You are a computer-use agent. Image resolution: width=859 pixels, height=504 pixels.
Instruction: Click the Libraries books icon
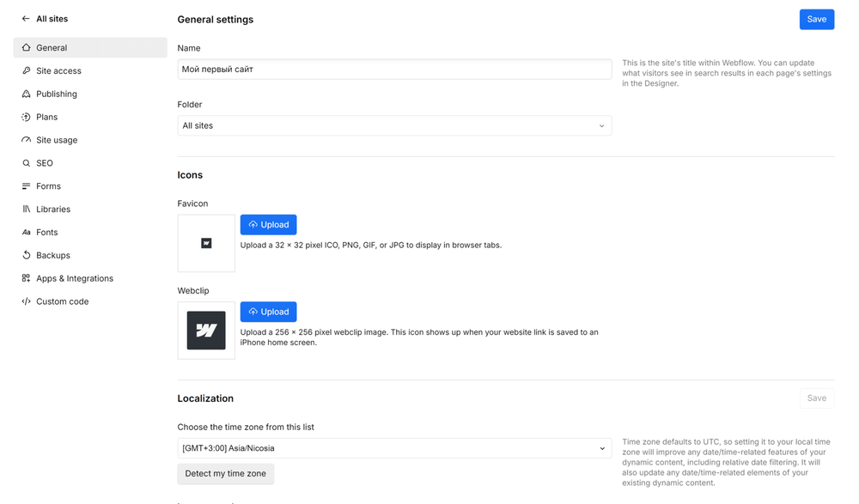coord(26,209)
